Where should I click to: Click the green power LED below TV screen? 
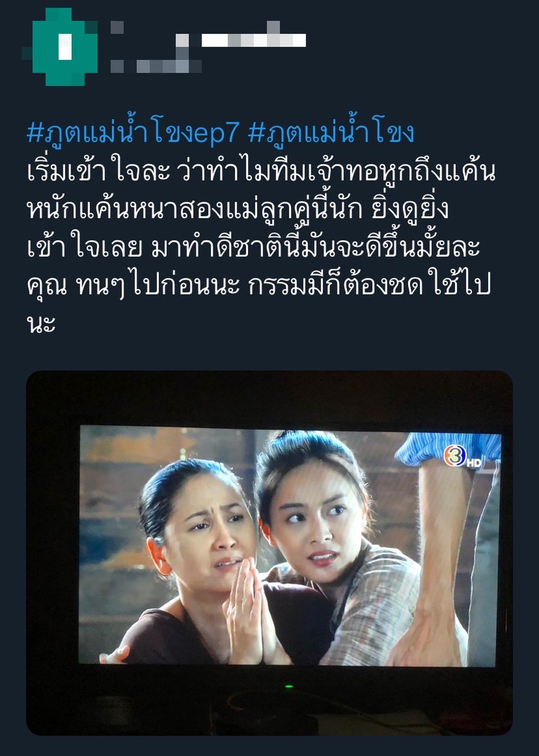point(289,686)
